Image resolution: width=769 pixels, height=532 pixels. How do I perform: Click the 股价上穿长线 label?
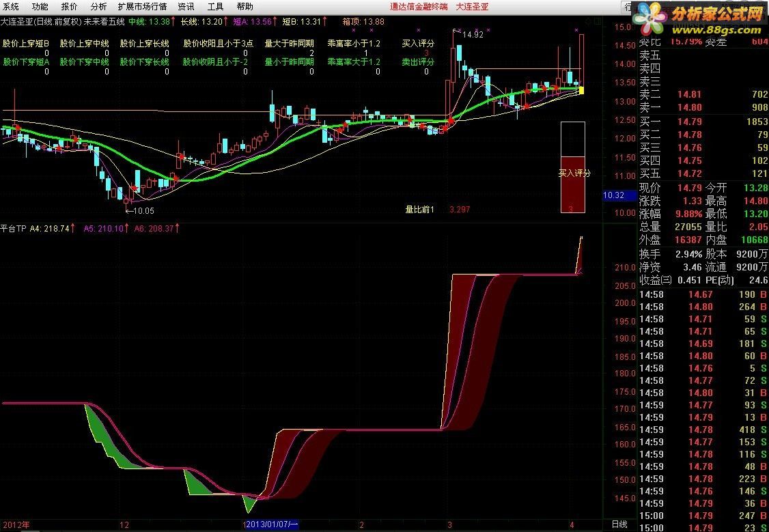tap(144, 44)
